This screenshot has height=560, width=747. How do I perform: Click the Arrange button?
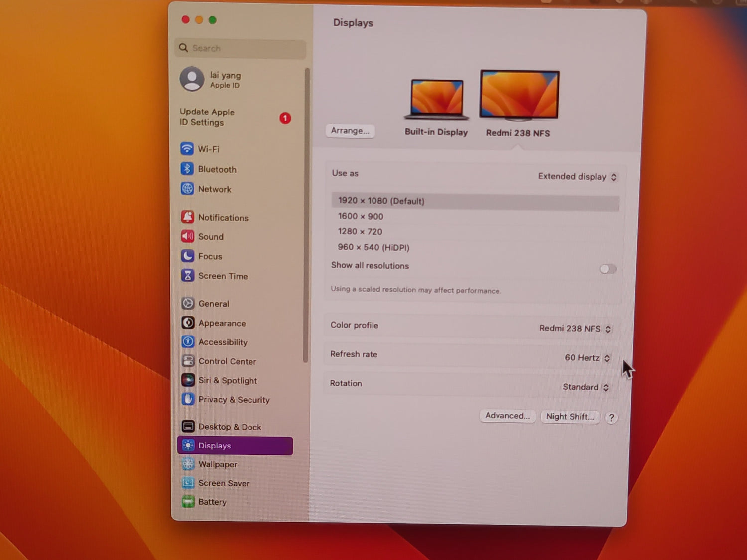point(350,131)
